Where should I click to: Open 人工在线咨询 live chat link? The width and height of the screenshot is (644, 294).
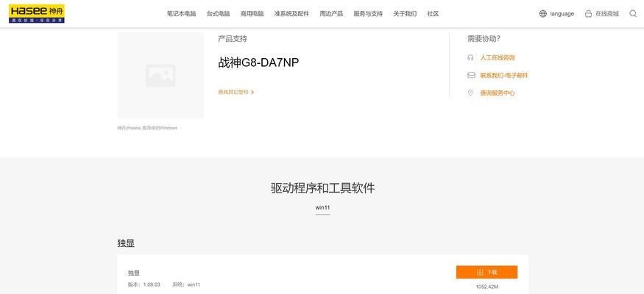click(498, 58)
